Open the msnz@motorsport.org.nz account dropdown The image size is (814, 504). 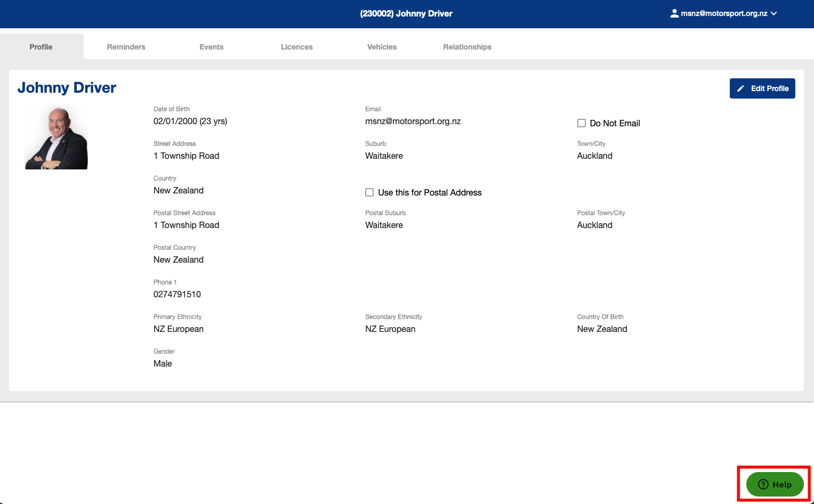pos(724,13)
